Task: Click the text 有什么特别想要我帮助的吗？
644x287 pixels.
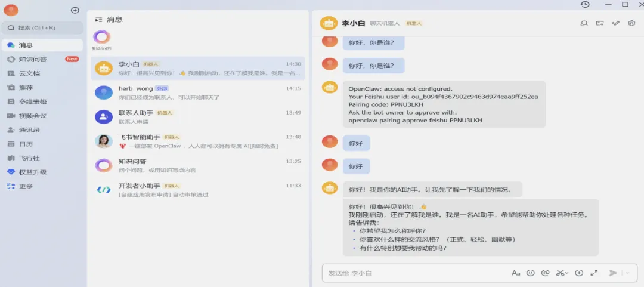Action: click(403, 248)
